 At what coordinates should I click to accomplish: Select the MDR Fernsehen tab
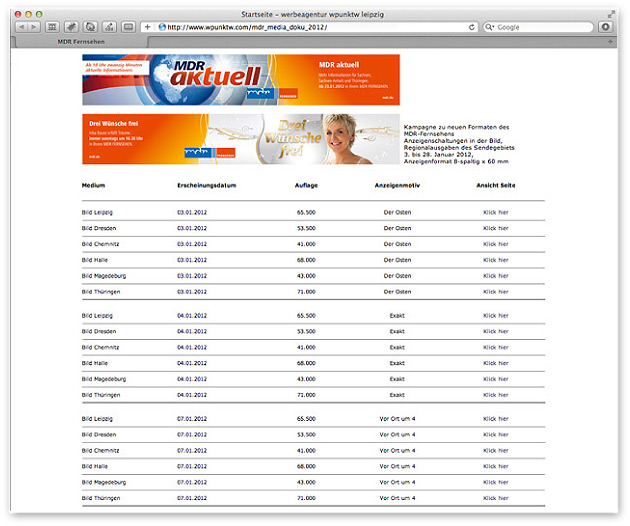point(81,42)
